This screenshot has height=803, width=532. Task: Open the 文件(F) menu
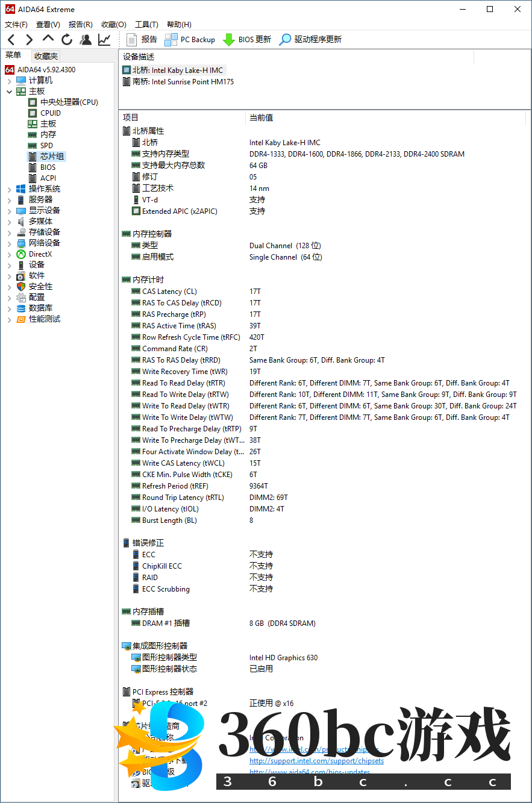click(x=16, y=25)
